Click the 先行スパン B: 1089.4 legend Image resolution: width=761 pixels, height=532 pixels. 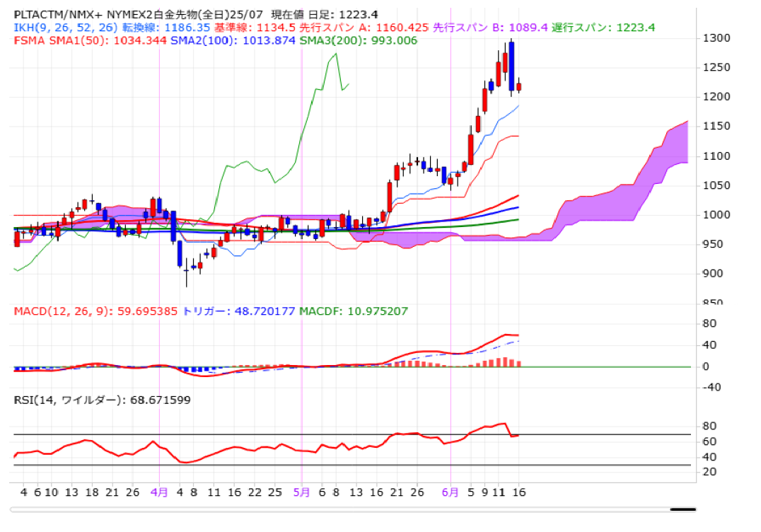(490, 28)
